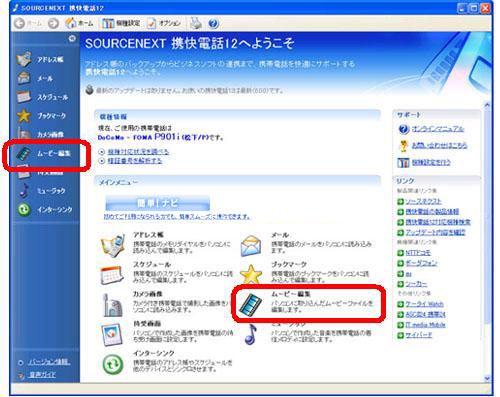
Task: Open the ケータイ Watch link
Action: 424,304
